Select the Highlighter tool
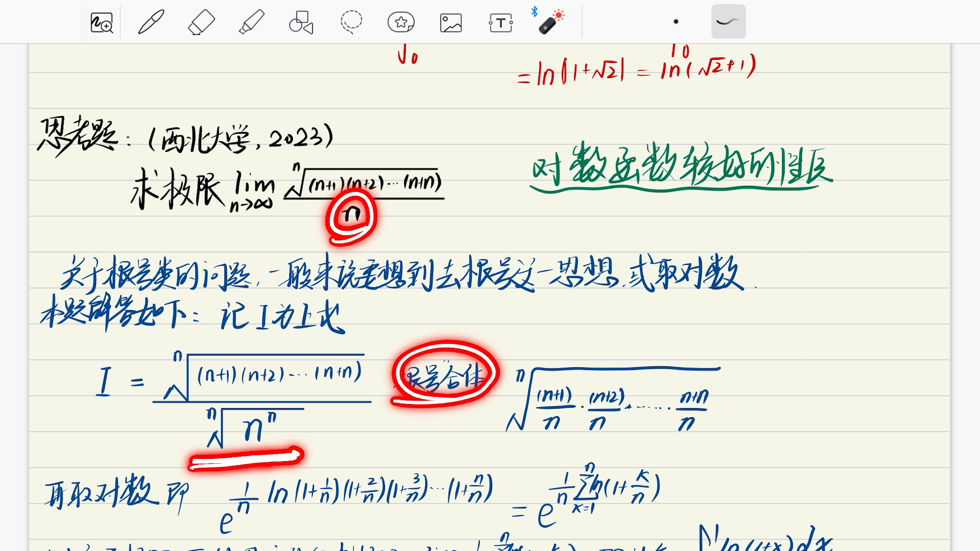980x551 pixels. pyautogui.click(x=252, y=22)
